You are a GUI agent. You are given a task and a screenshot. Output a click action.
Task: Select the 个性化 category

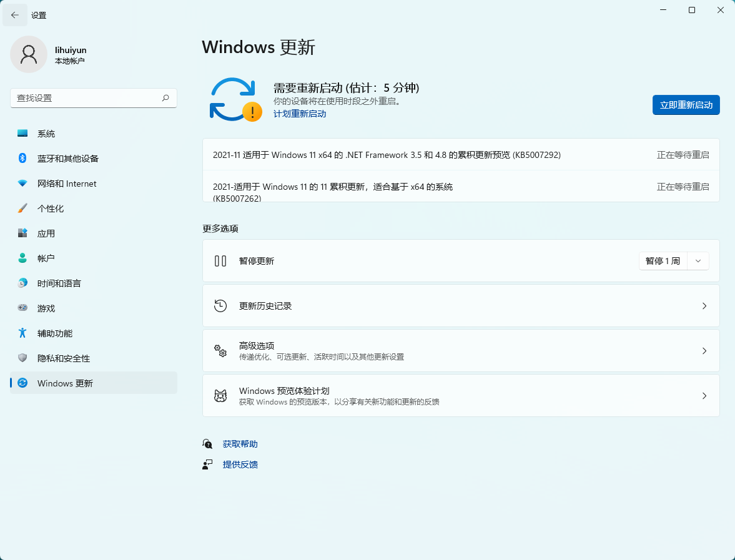(x=93, y=208)
